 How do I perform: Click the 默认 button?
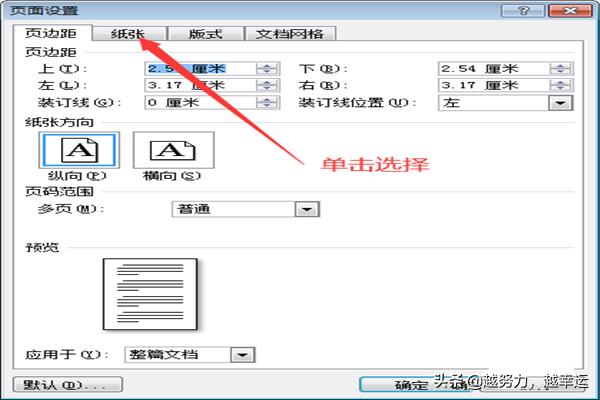click(x=66, y=384)
